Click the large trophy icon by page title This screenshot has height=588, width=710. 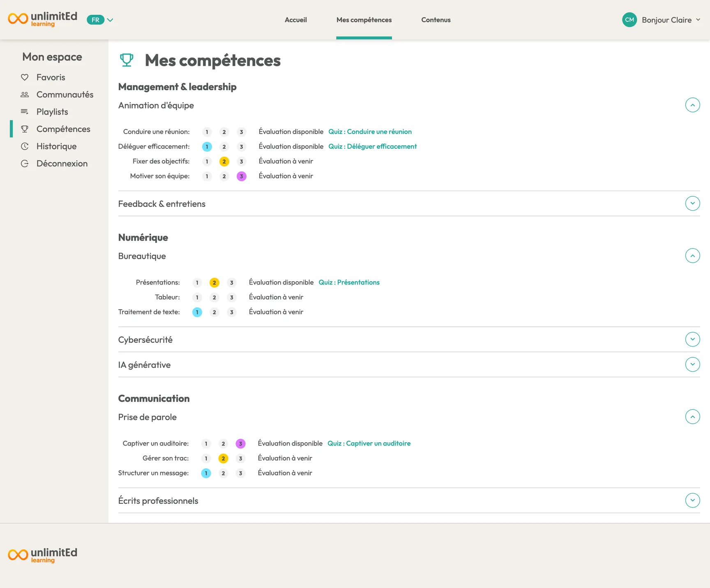tap(127, 60)
